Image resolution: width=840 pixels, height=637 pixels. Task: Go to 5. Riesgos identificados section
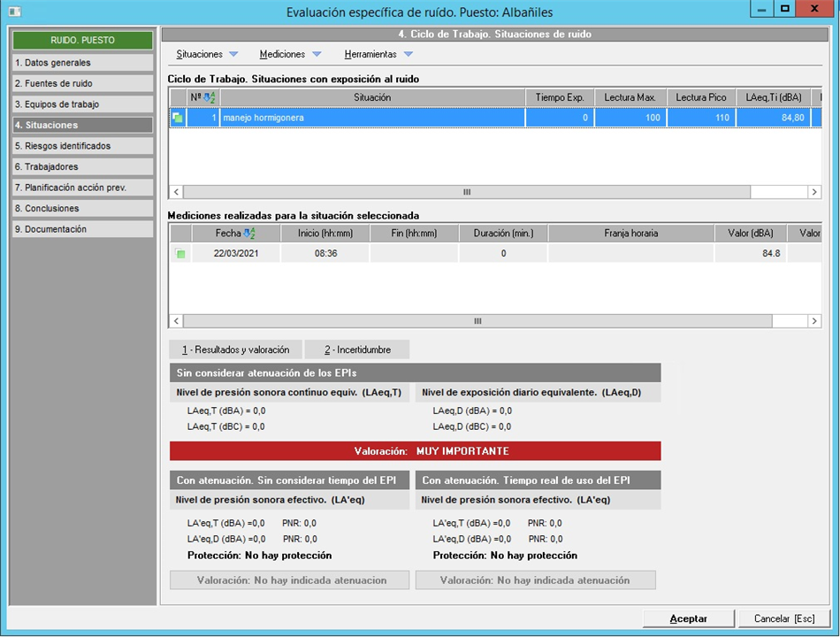pos(81,146)
